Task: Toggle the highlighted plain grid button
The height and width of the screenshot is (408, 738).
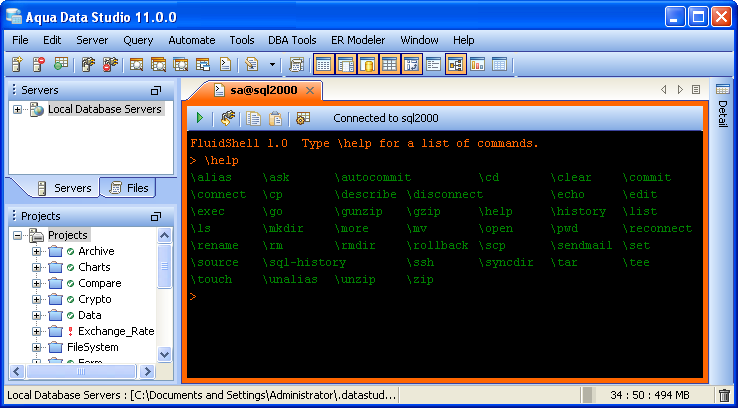Action: tap(389, 64)
